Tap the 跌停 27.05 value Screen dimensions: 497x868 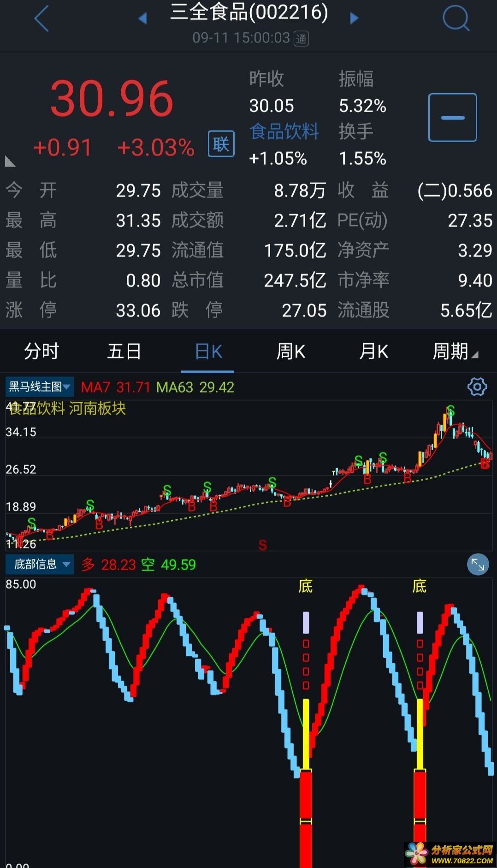click(304, 311)
